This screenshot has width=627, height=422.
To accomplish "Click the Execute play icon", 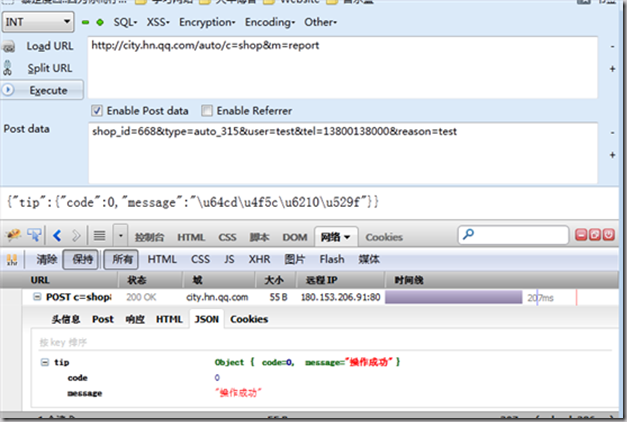I will [x=8, y=90].
